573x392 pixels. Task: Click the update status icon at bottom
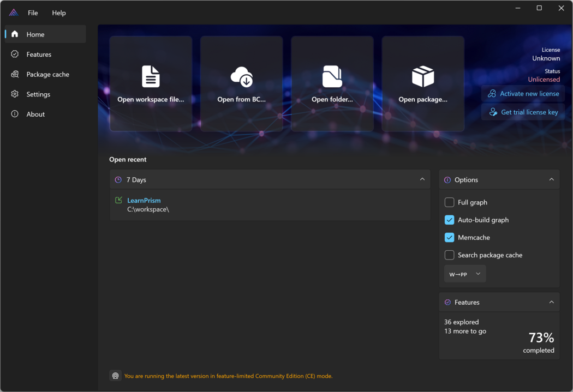tap(115, 376)
